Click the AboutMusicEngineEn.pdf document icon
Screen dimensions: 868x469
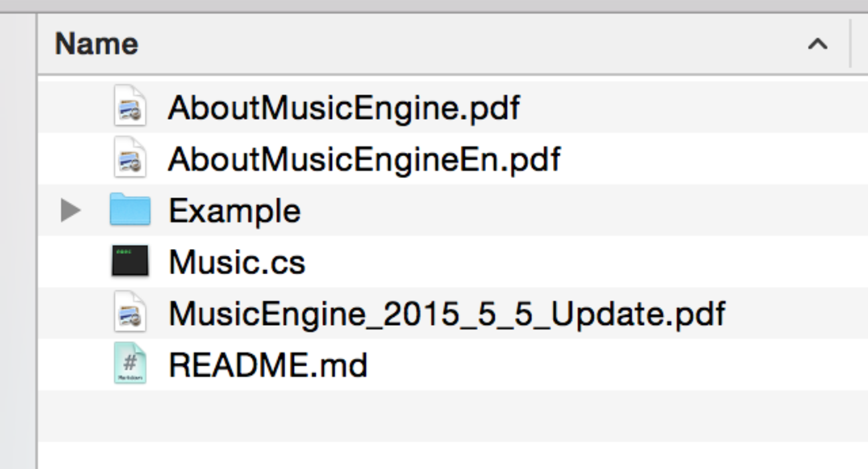click(x=130, y=158)
